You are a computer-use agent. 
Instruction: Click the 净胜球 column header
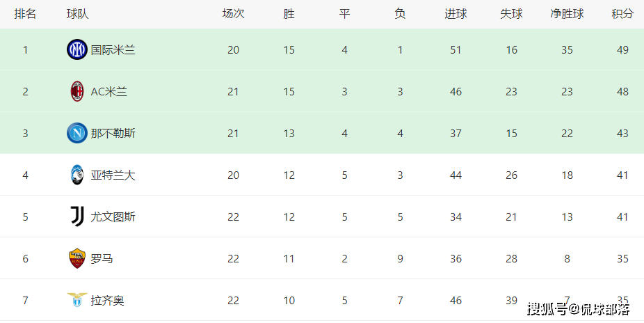pyautogui.click(x=567, y=14)
